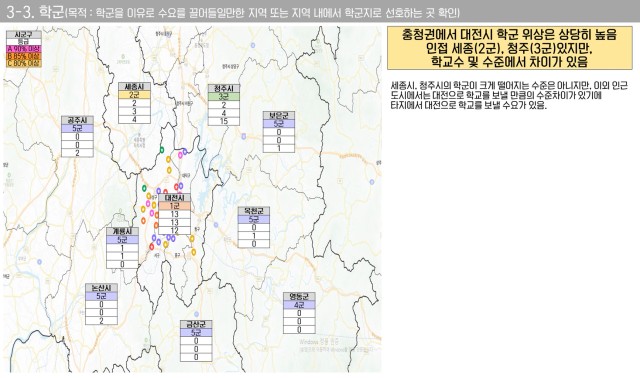640x378 pixels.
Task: Open the 옥천군 label box
Action: 254,211
